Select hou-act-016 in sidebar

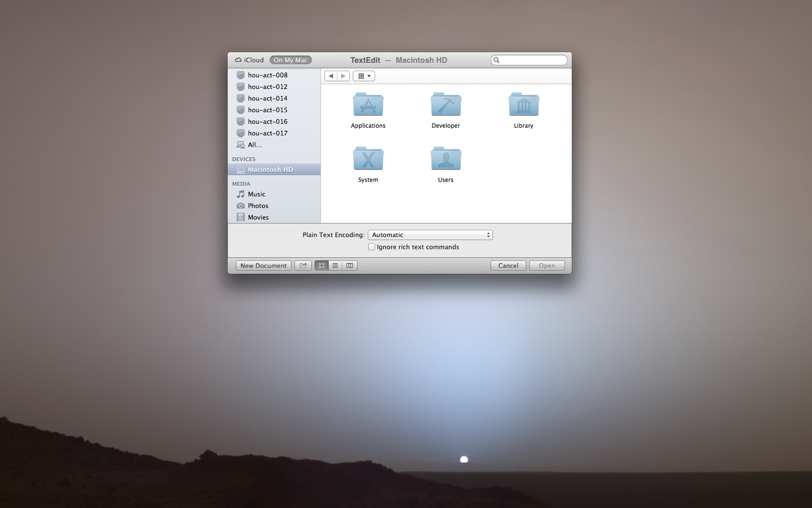click(x=274, y=121)
